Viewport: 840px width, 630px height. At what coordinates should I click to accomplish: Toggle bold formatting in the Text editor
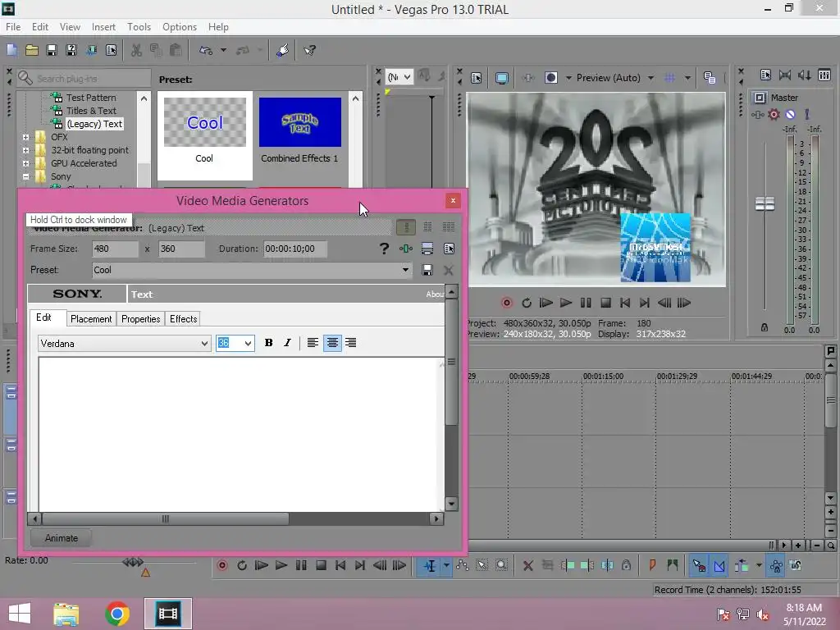[268, 343]
